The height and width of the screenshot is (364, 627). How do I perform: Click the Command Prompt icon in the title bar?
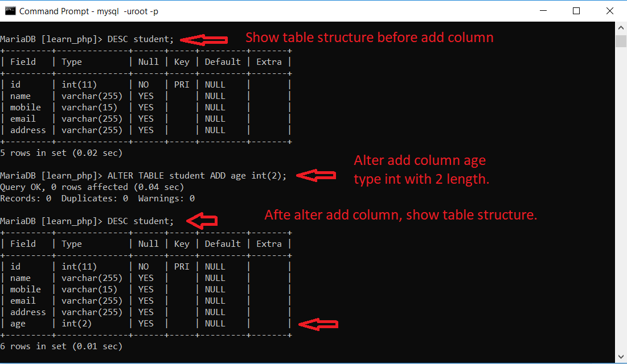coord(11,10)
